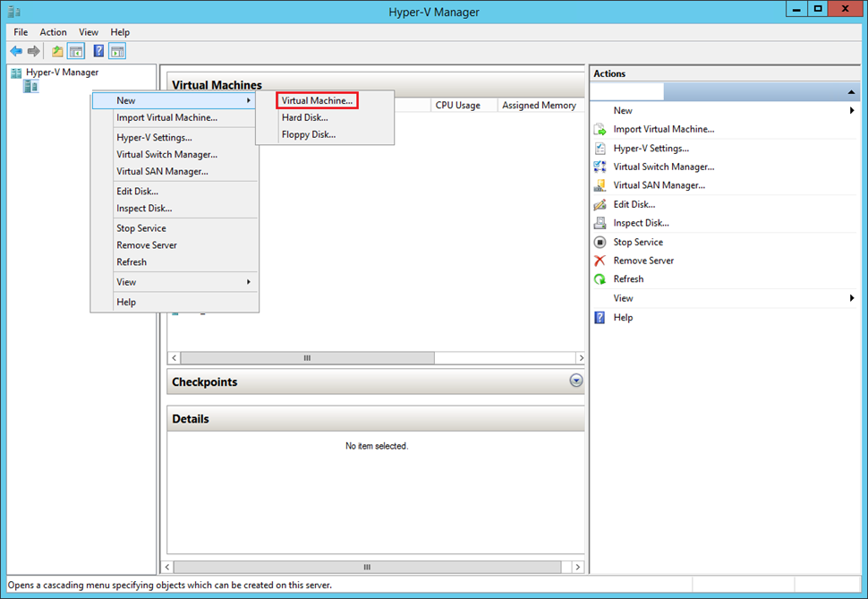Click Inspect Disk... in Actions pane
The image size is (868, 599).
(x=641, y=223)
